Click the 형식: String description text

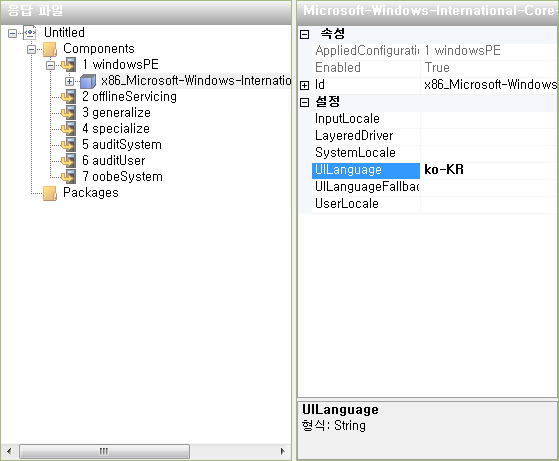(x=334, y=426)
